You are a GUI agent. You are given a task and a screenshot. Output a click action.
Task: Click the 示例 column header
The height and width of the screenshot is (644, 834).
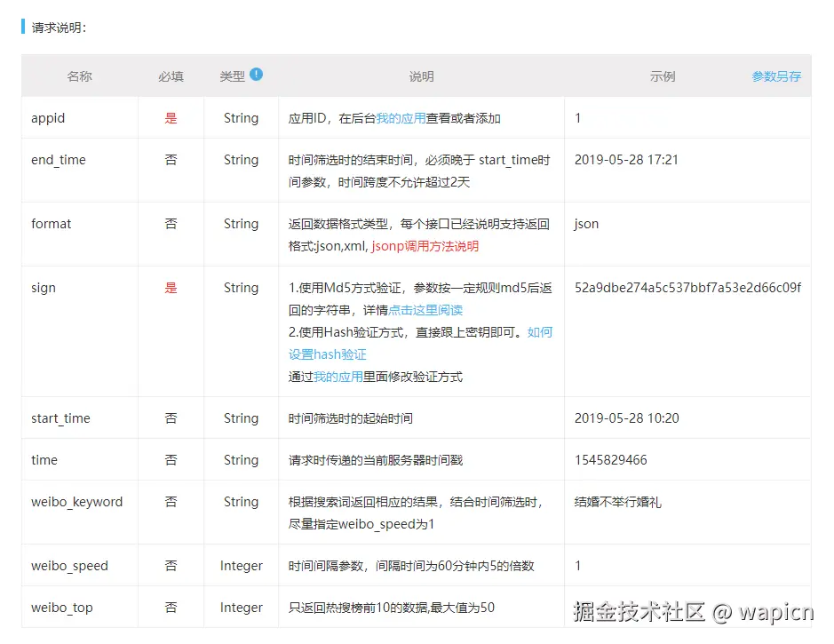coord(663,76)
